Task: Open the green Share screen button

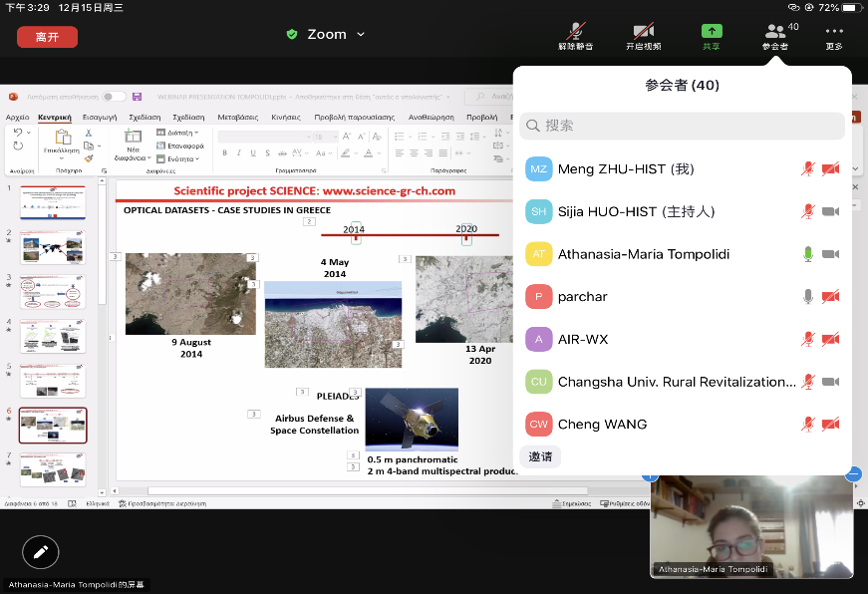Action: [x=712, y=37]
